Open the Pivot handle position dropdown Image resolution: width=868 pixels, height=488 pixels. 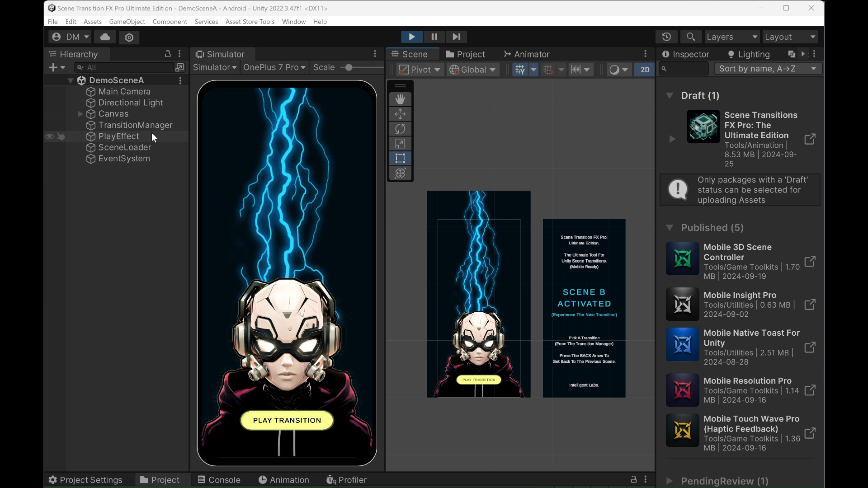[420, 70]
